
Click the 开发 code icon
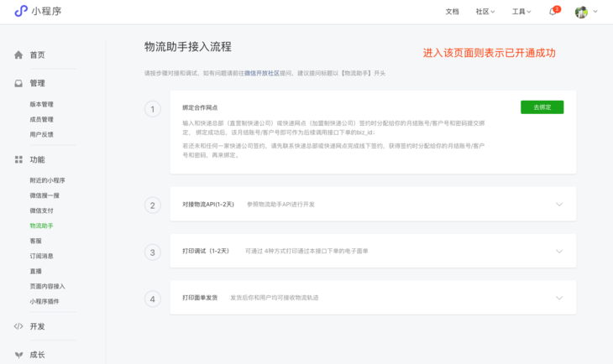pos(18,326)
